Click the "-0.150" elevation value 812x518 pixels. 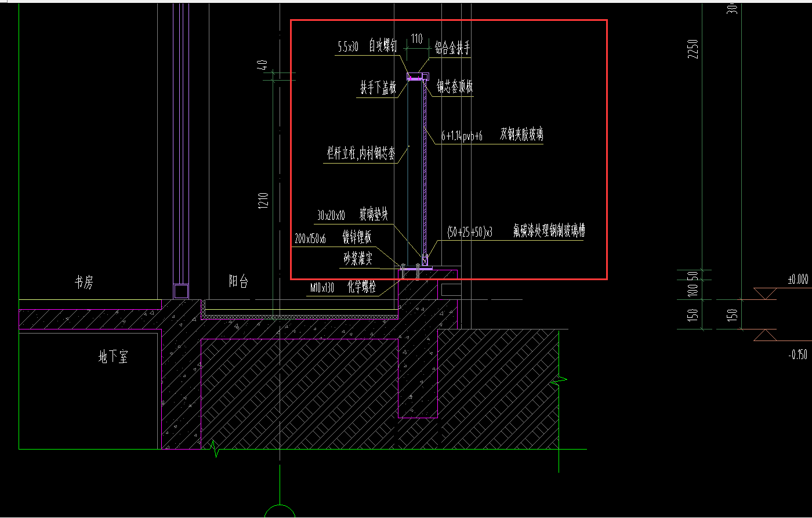click(x=798, y=355)
